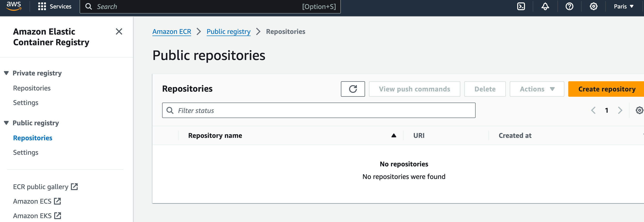
Task: Collapse the Private registry section
Action: pos(7,73)
